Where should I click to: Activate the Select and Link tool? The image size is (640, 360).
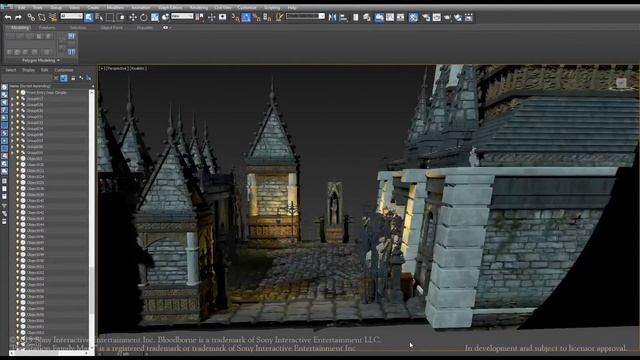(x=31, y=17)
